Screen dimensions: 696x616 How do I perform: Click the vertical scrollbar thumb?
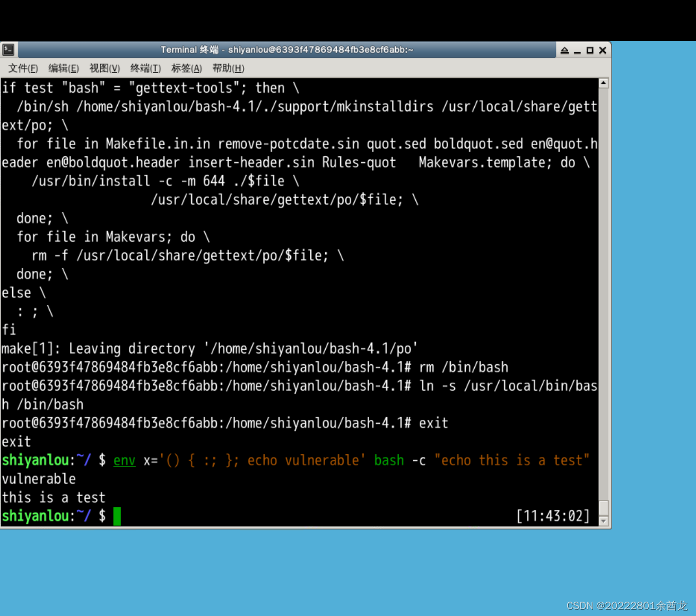(604, 507)
